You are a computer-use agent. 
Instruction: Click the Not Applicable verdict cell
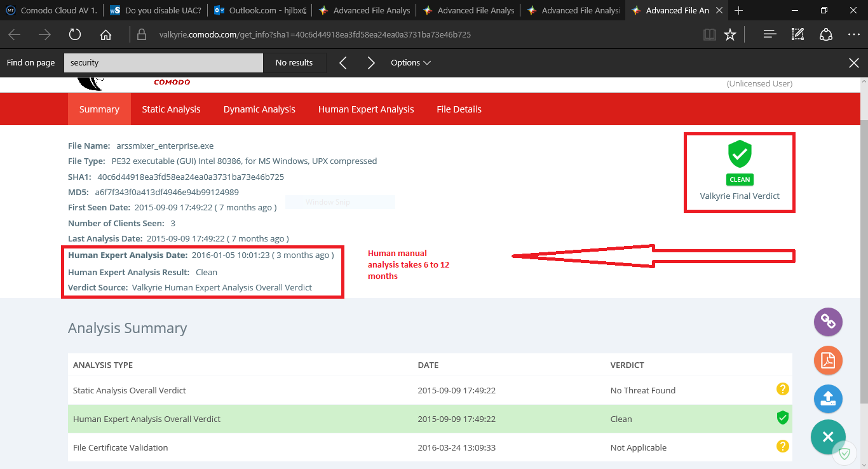click(x=639, y=447)
